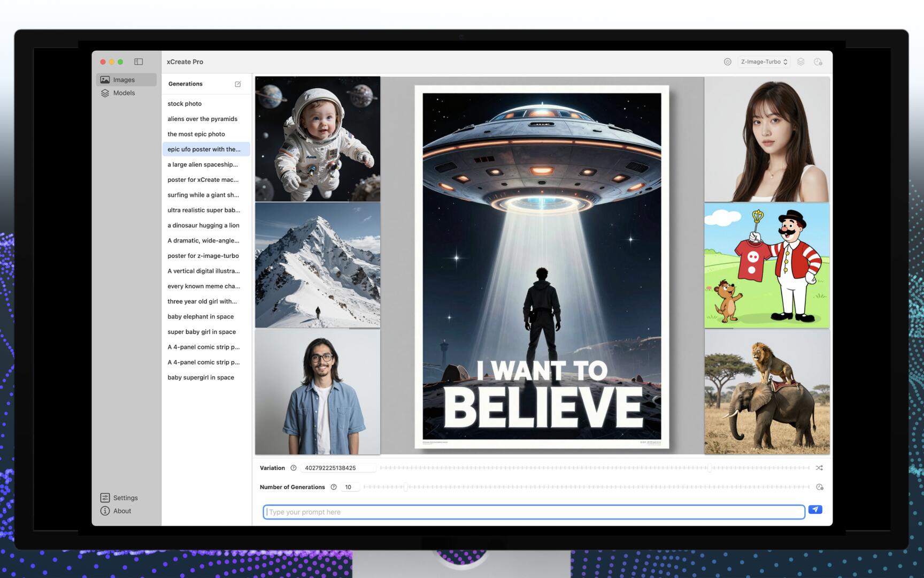This screenshot has height=578, width=924.
Task: Send the prompt with the paper plane button
Action: pos(815,509)
